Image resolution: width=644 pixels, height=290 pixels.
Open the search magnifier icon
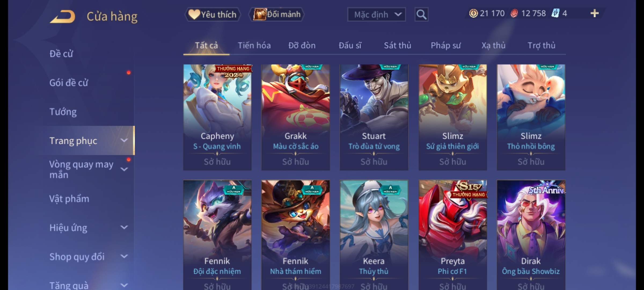[x=421, y=15]
